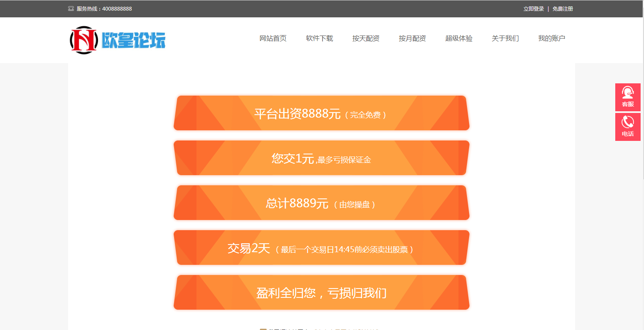Click the 平台出资8888元 banner
Viewport: 644px width, 330px height.
click(x=321, y=113)
